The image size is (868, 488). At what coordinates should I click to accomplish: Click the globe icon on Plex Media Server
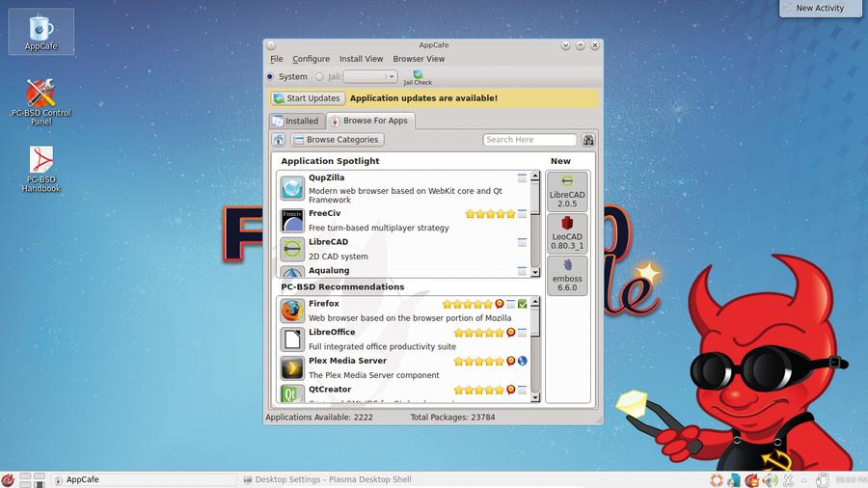[522, 361]
